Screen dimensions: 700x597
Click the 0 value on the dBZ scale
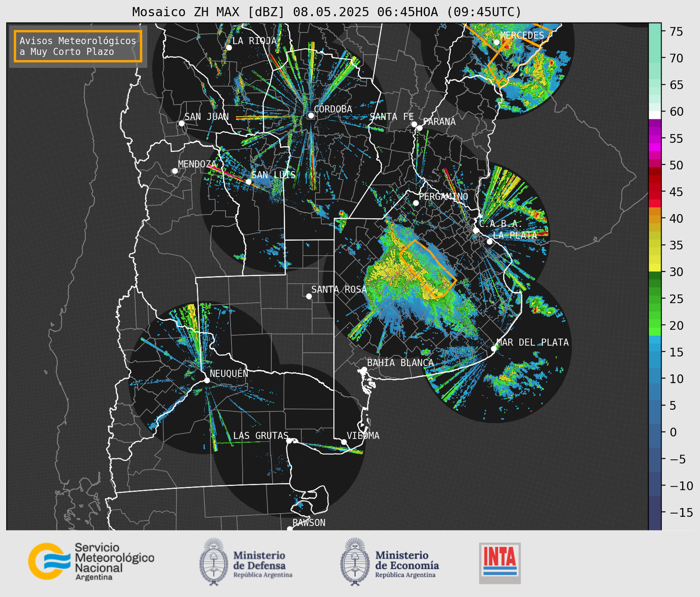[x=673, y=432]
